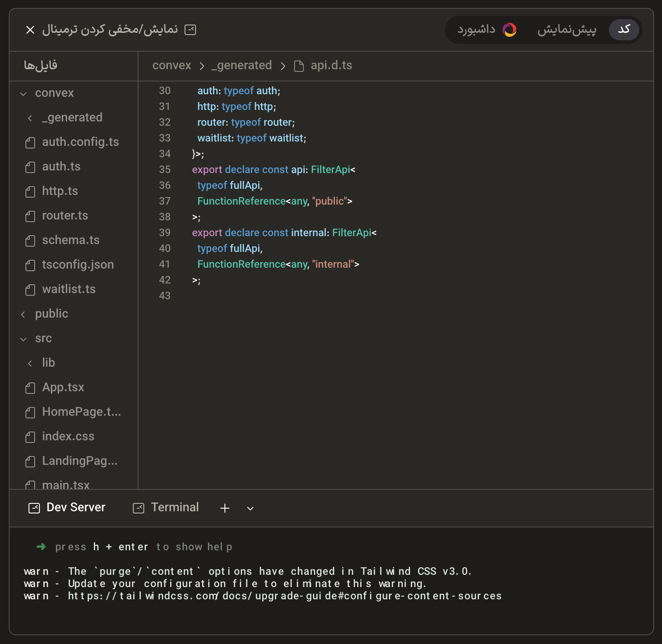662x644 pixels.
Task: Select the کد tab
Action: [x=624, y=30]
